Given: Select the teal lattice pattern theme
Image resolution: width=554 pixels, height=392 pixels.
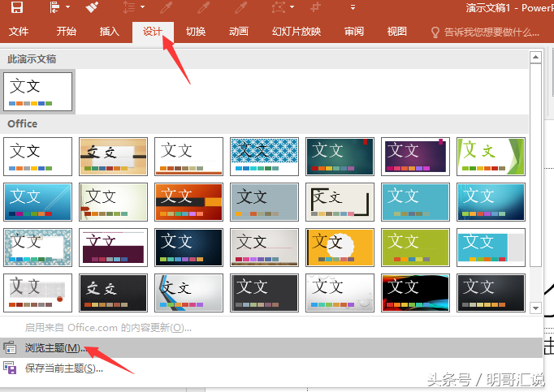Looking at the screenshot, I should point(264,157).
